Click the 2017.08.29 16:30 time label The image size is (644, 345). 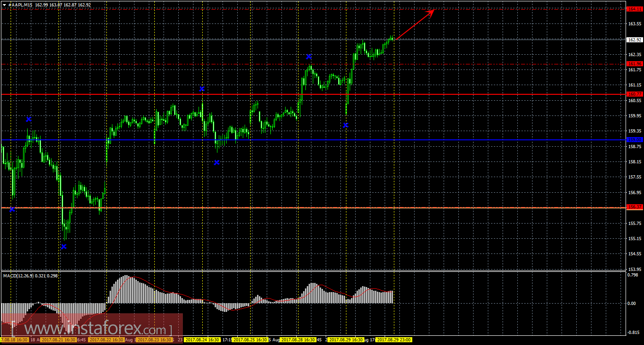(x=345, y=340)
